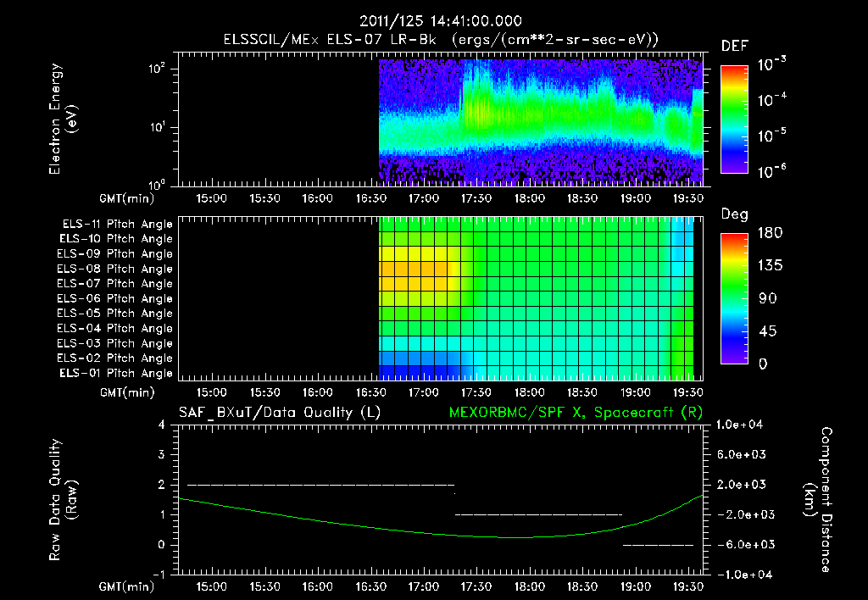
Task: Click the 10^0 energy axis tick label
Action: click(x=157, y=184)
